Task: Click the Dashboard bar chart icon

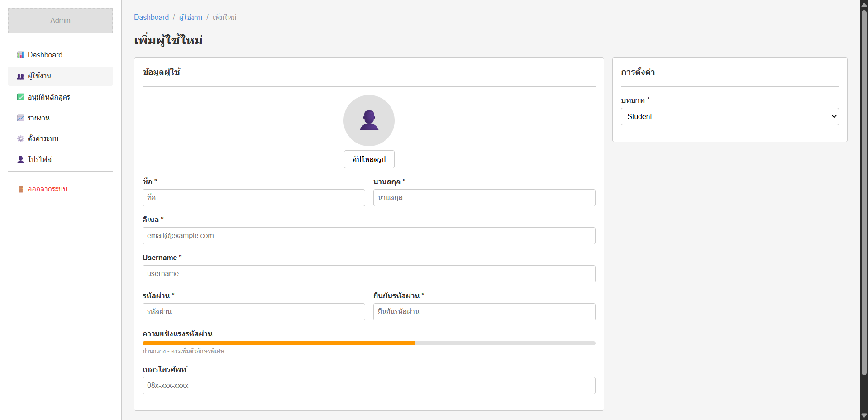Action: (20, 55)
